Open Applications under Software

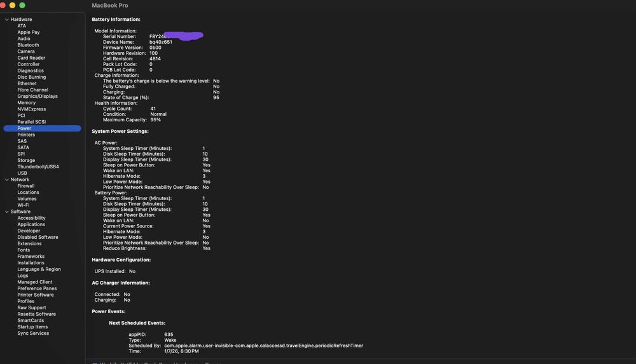pos(31,224)
